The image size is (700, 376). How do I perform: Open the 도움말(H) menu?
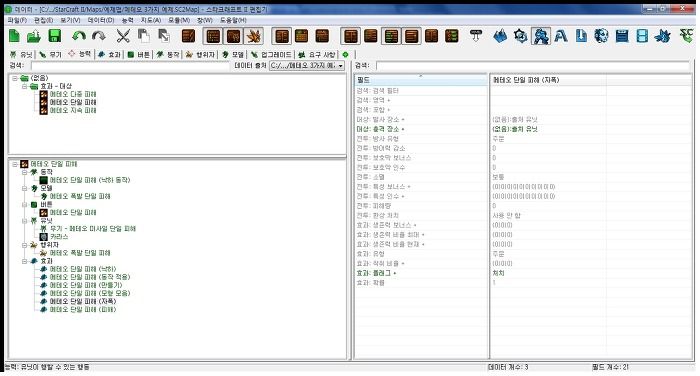pyautogui.click(x=233, y=20)
